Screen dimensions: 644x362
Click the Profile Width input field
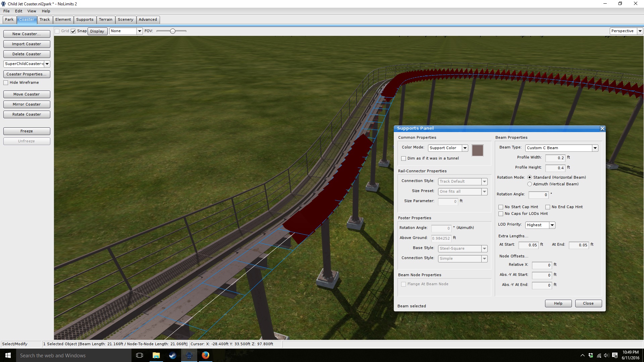coord(555,158)
